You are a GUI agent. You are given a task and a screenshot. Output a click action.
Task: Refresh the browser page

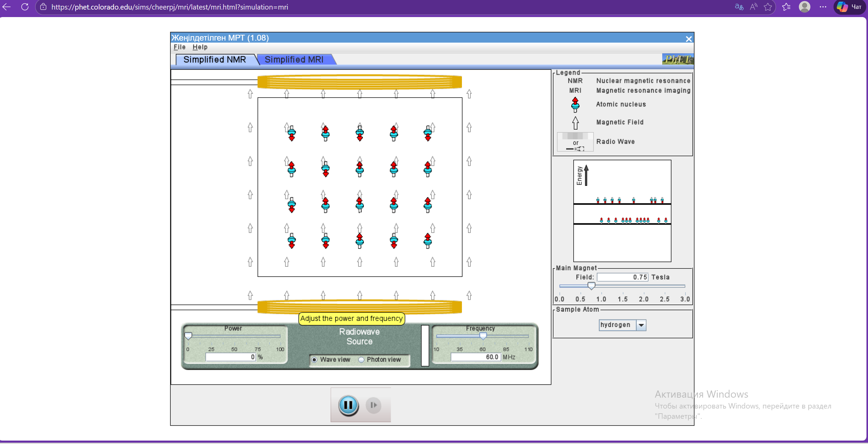point(25,7)
